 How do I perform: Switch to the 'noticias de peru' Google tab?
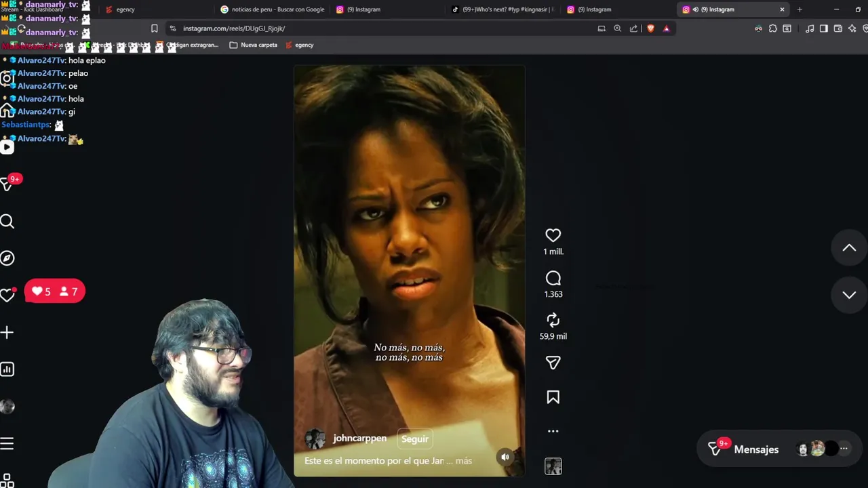(273, 9)
